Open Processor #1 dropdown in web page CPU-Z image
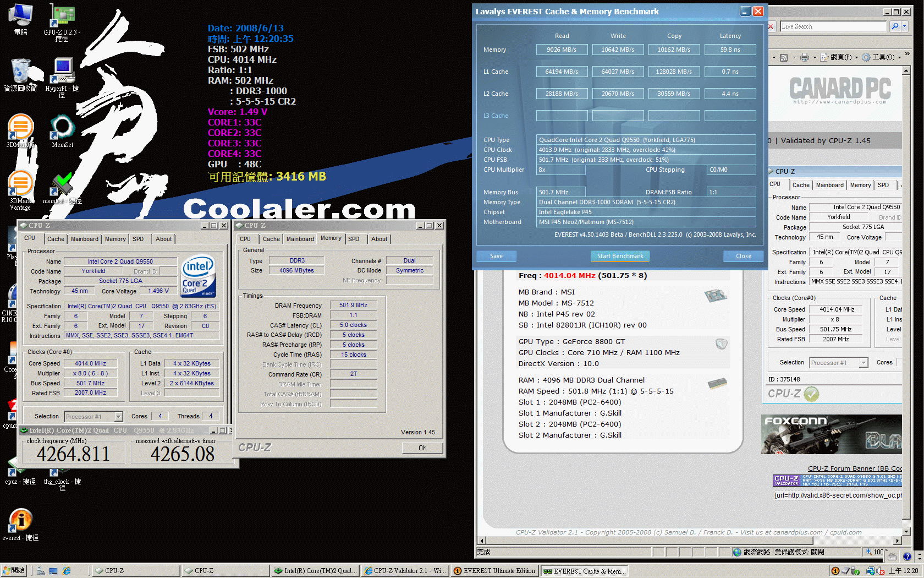Image resolution: width=924 pixels, height=578 pixels. coord(864,363)
